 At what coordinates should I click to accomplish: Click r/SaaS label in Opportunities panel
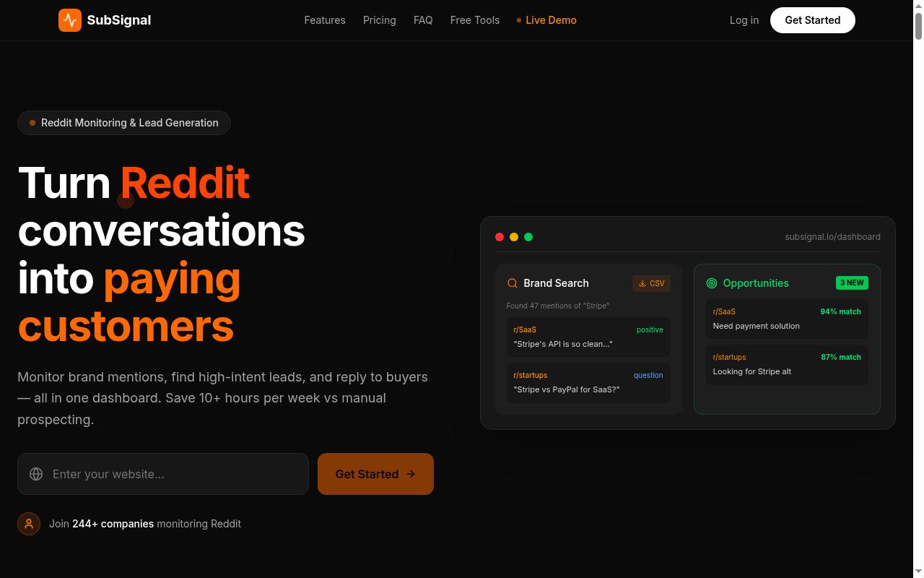pyautogui.click(x=724, y=311)
